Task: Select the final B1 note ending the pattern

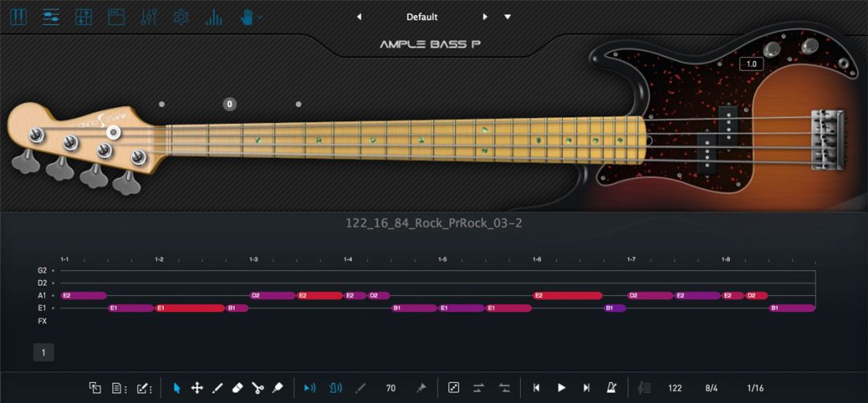Action: (792, 308)
